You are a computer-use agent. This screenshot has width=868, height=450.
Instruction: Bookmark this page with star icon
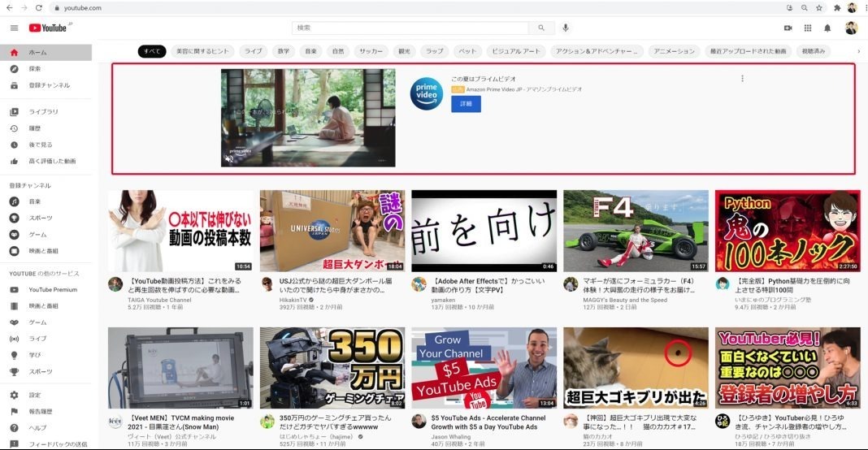click(x=819, y=8)
